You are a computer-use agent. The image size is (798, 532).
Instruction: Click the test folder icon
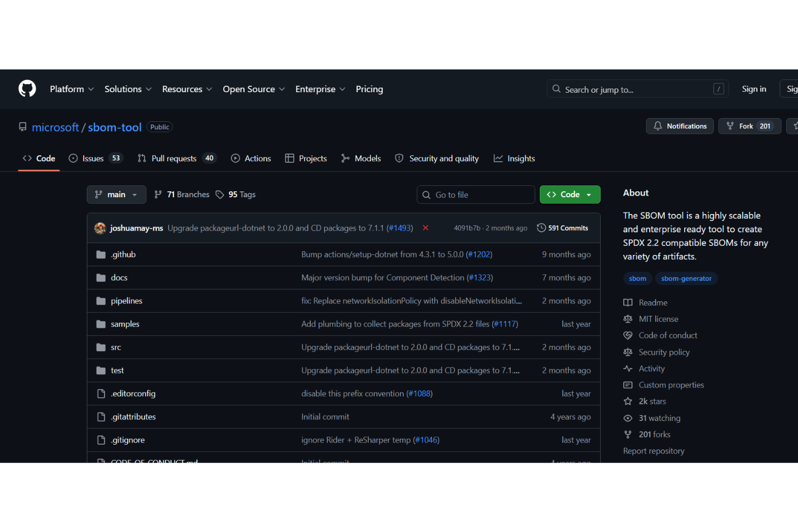(x=101, y=370)
